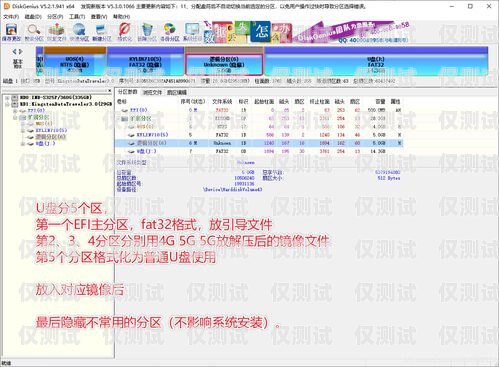Click the \Device\HarddiskVolume device path value
The image size is (499, 367).
point(233,190)
